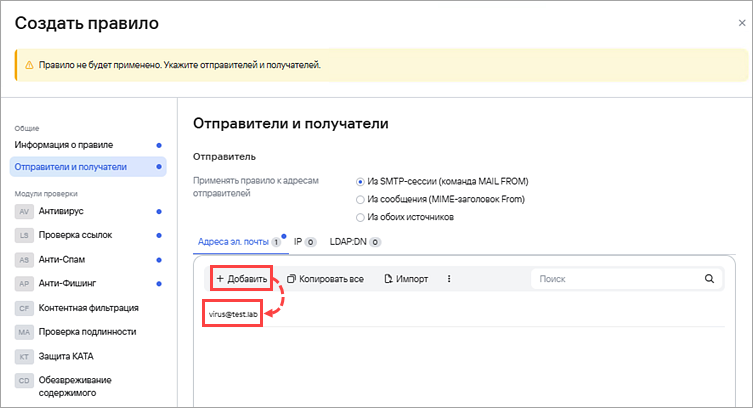Open the Контентная фильтрация module settings

[x=88, y=308]
